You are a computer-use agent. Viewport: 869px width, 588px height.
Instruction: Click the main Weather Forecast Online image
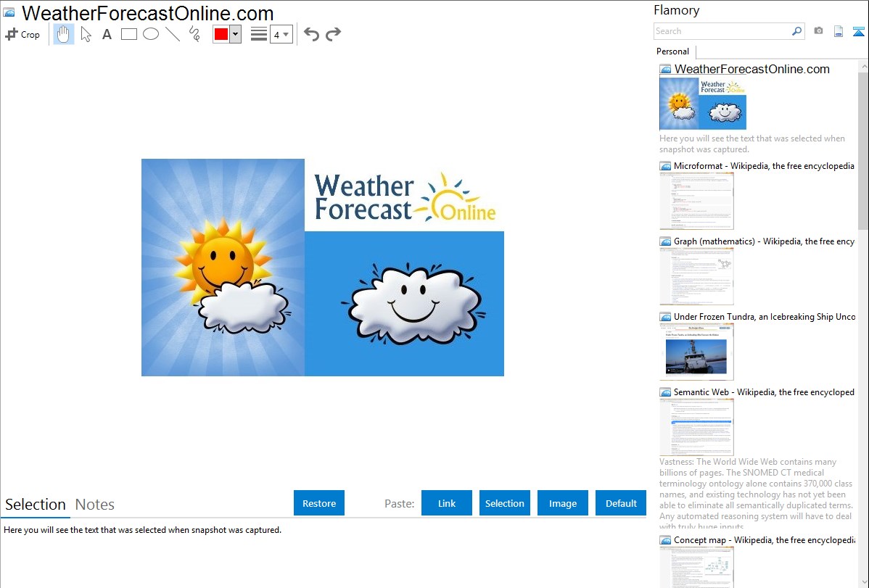[323, 268]
